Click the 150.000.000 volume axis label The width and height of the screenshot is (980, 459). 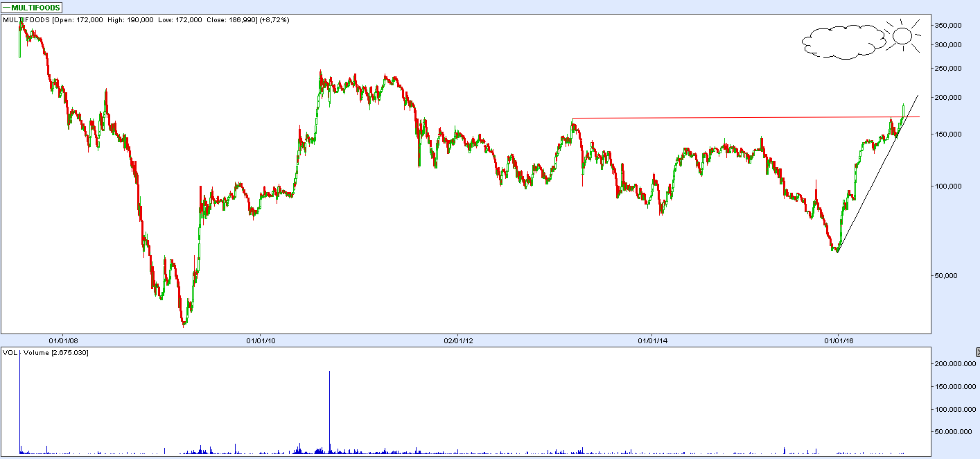coord(955,386)
